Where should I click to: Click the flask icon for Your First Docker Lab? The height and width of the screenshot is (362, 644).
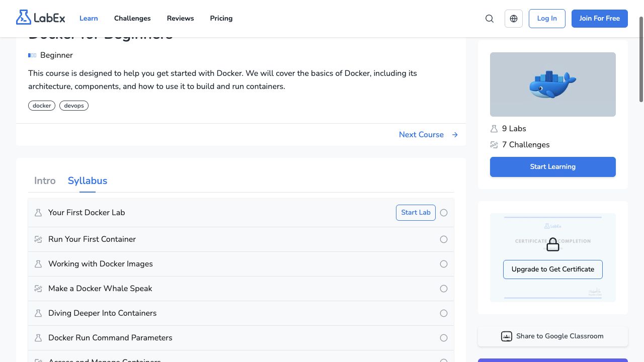(x=38, y=213)
